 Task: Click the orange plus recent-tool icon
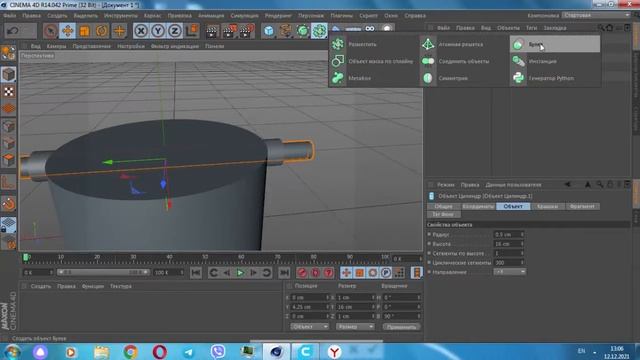[x=119, y=31]
